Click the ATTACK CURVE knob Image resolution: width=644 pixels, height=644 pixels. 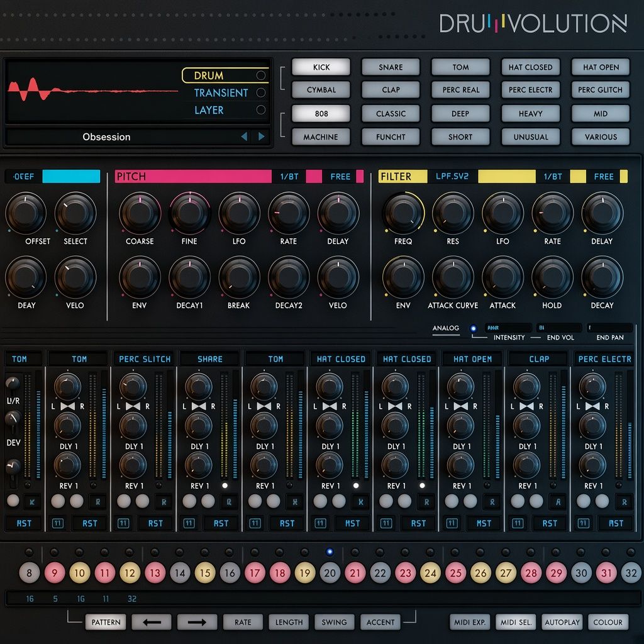pos(453,277)
